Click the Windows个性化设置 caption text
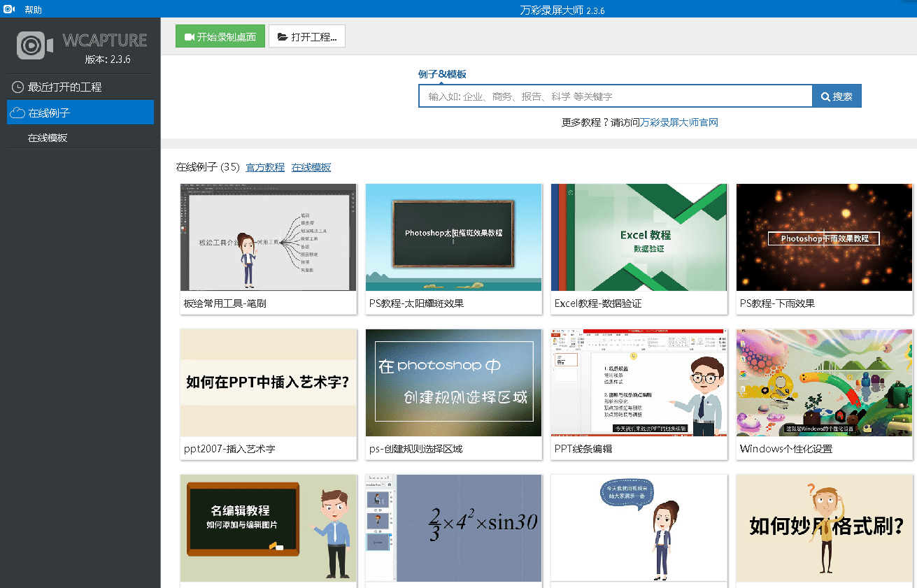This screenshot has height=588, width=917. click(786, 449)
